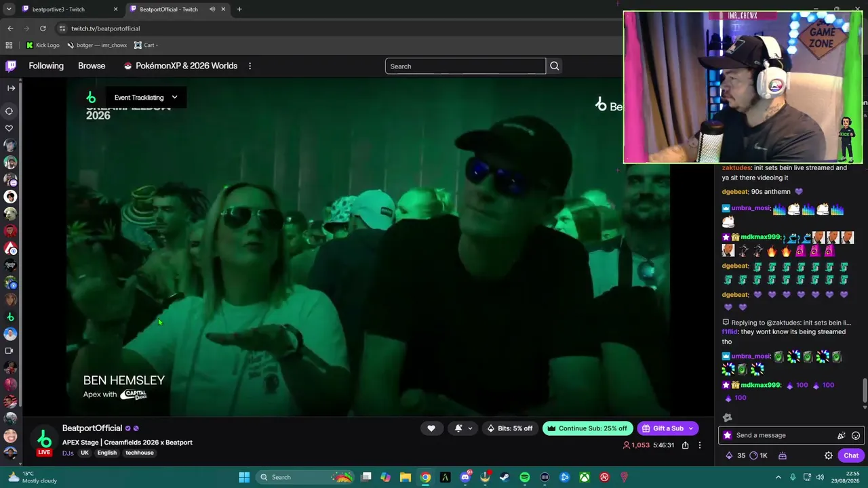Select the techhouse tag
The width and height of the screenshot is (868, 488).
(140, 453)
